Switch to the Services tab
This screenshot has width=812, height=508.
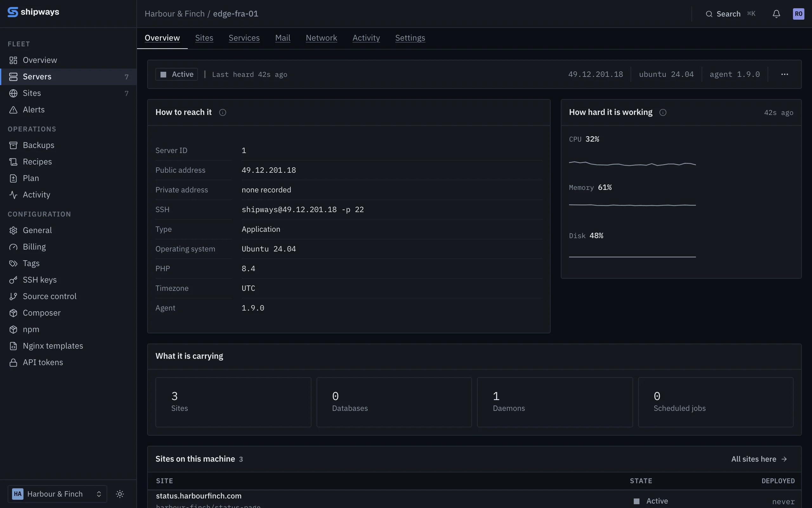pyautogui.click(x=244, y=38)
